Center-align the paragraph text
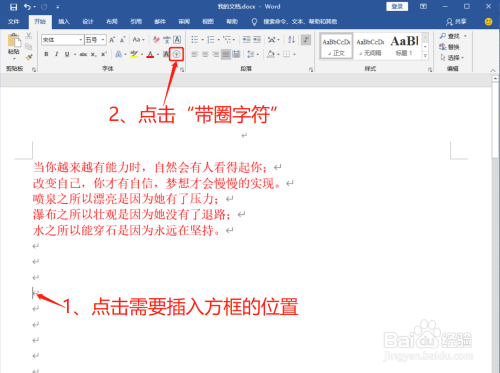Viewport: 500px width, 373px height. pos(205,54)
